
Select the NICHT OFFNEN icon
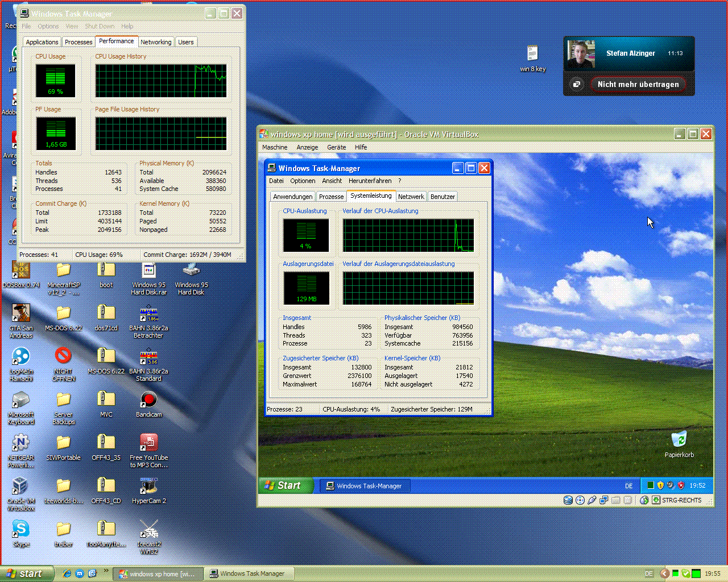pos(64,356)
